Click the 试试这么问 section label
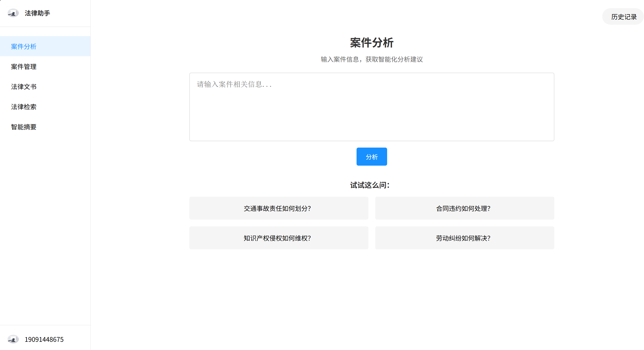Screen dimensions: 644x350 370,185
